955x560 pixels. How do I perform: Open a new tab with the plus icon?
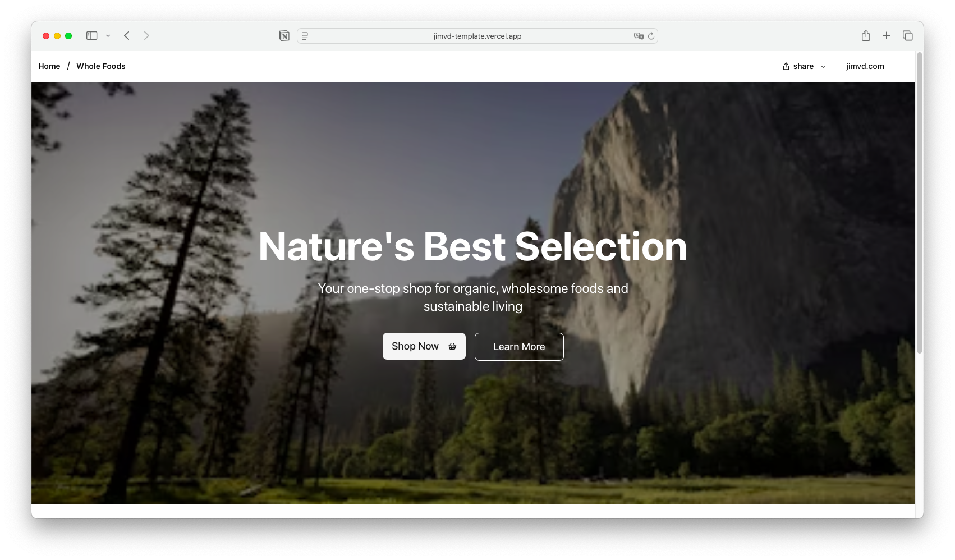[887, 35]
